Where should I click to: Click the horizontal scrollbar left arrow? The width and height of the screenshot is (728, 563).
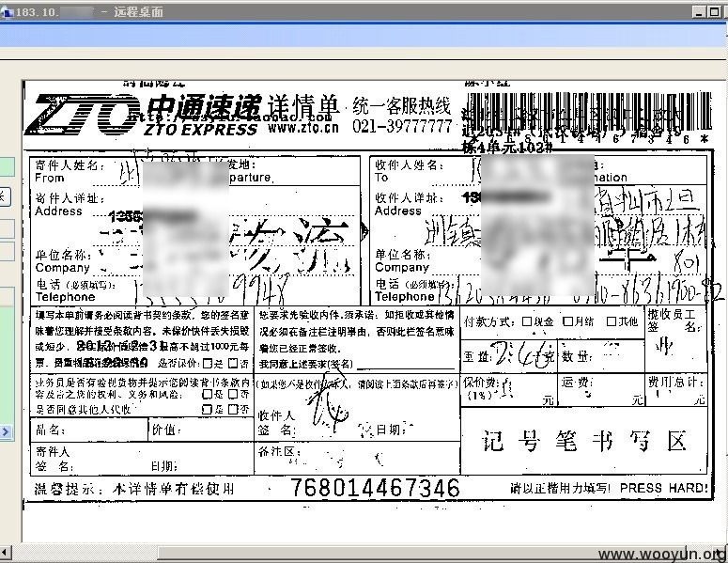[6, 553]
